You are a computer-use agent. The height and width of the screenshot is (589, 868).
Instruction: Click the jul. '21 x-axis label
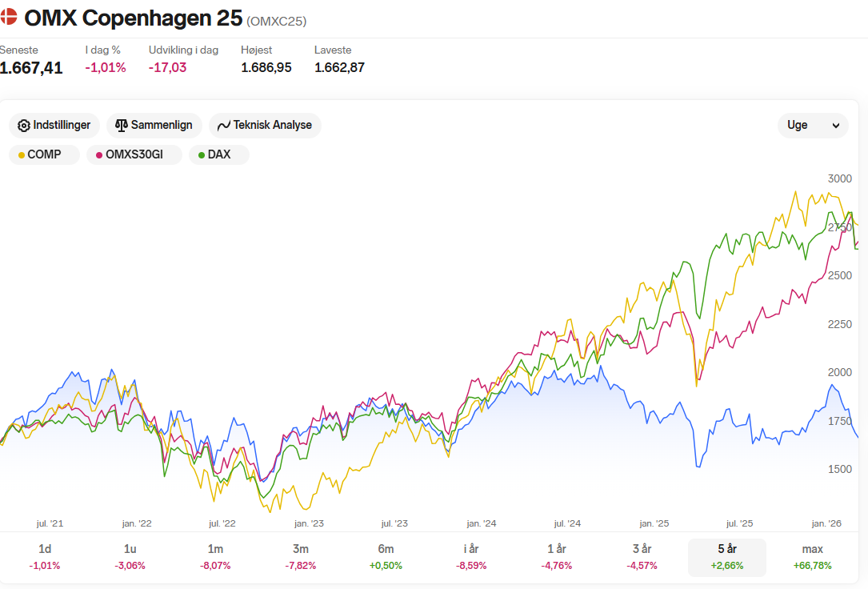(50, 523)
